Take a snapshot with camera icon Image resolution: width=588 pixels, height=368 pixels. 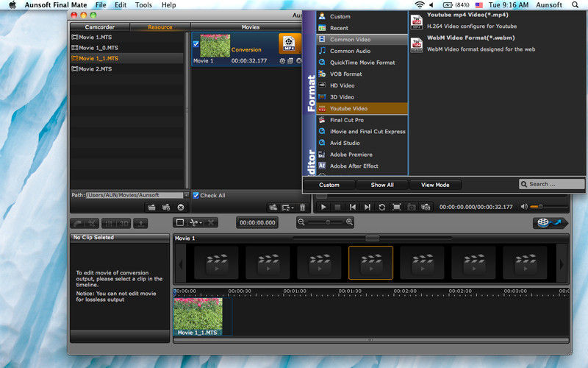pos(412,207)
